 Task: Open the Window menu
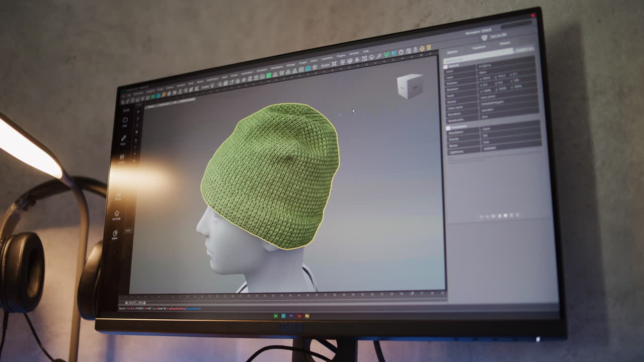pos(354,53)
